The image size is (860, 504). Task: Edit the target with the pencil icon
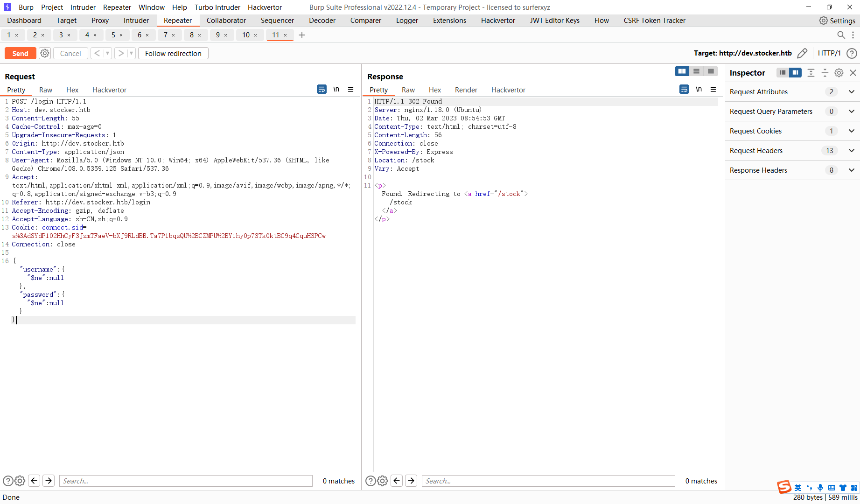(802, 53)
